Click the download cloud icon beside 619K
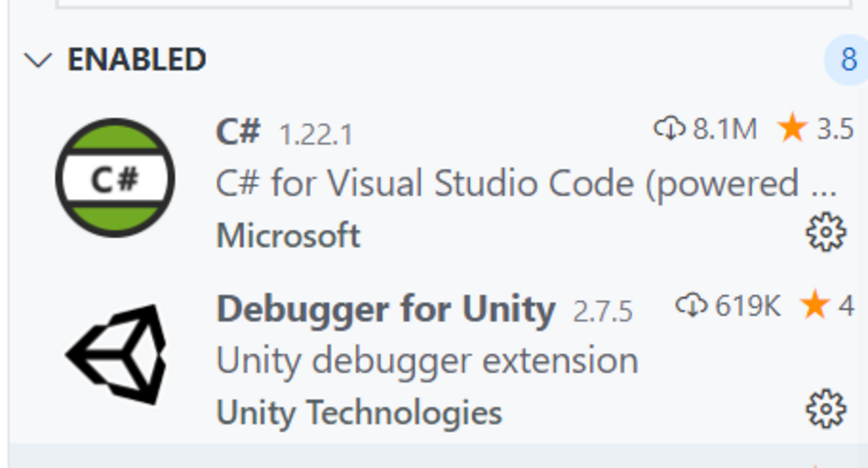Image resolution: width=868 pixels, height=468 pixels. coord(691,306)
